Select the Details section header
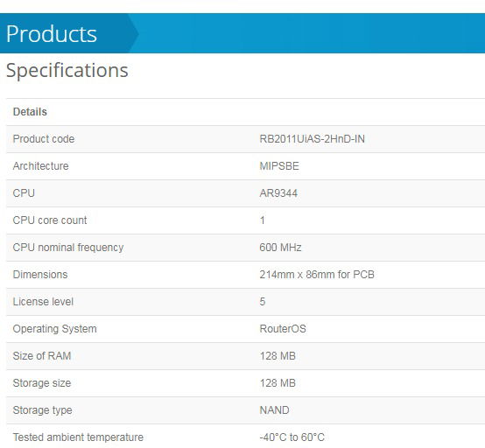 [x=30, y=112]
